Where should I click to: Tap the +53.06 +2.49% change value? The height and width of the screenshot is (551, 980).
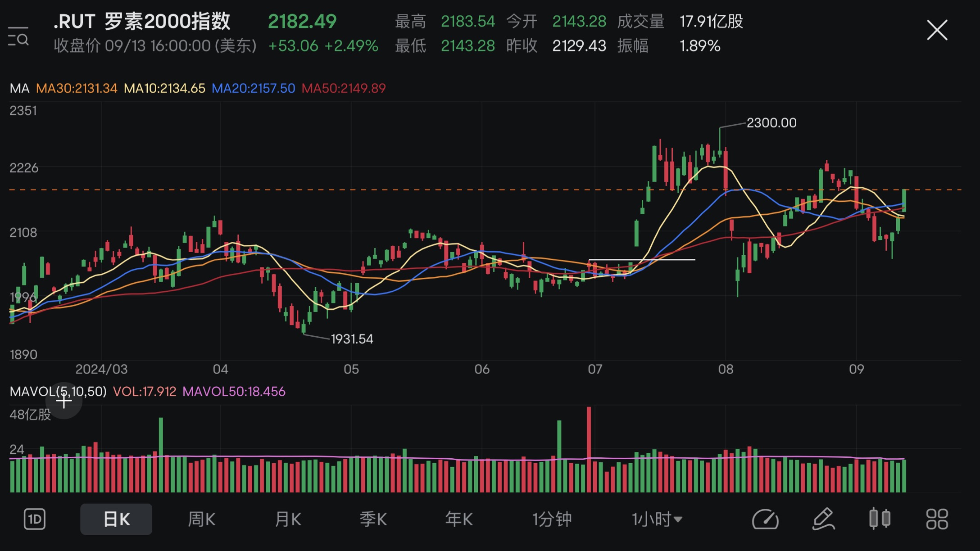click(323, 46)
